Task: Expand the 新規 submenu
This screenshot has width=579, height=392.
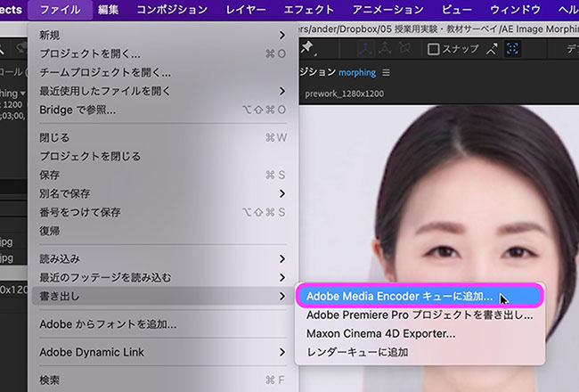Action: pyautogui.click(x=163, y=35)
